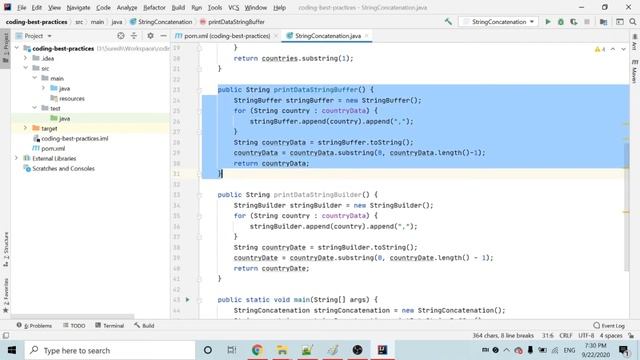Go to next highlighted warning arrow
Image resolution: width=640 pixels, height=360 pixels.
coord(623,49)
